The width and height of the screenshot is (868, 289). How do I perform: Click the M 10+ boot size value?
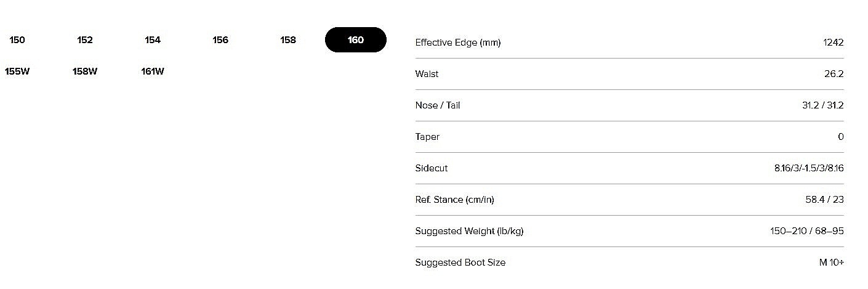click(x=831, y=263)
